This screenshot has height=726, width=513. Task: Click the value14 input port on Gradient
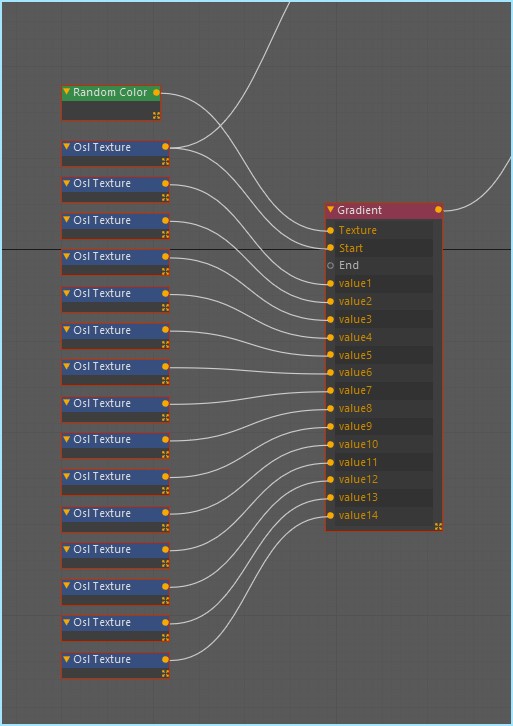point(330,515)
